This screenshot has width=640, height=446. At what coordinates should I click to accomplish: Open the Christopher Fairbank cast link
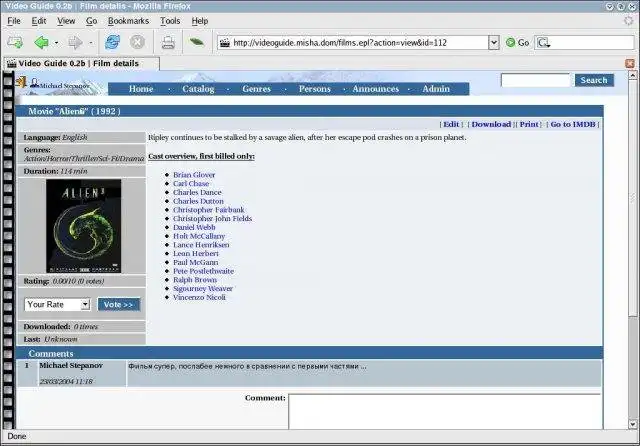[x=209, y=210]
